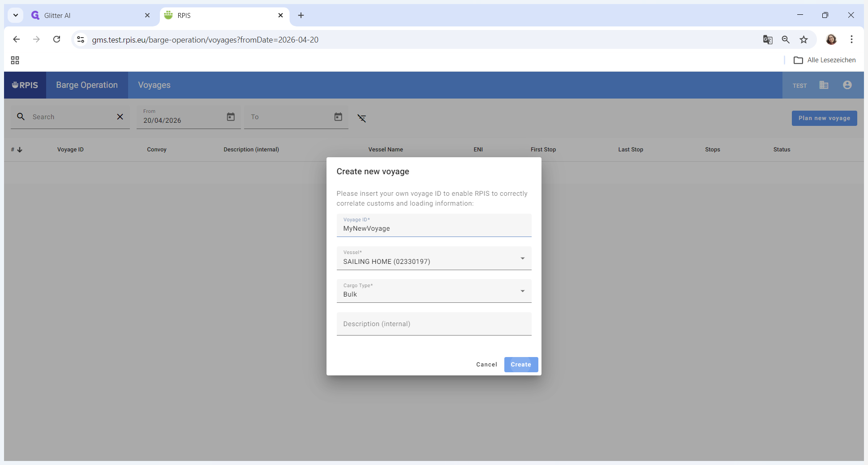This screenshot has height=465, width=868.
Task: Open the From date calendar picker
Action: click(x=231, y=117)
